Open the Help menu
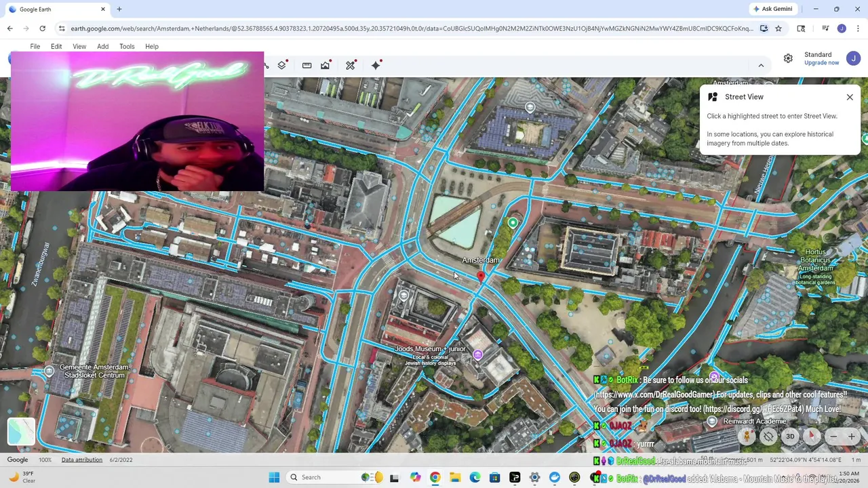 click(152, 46)
